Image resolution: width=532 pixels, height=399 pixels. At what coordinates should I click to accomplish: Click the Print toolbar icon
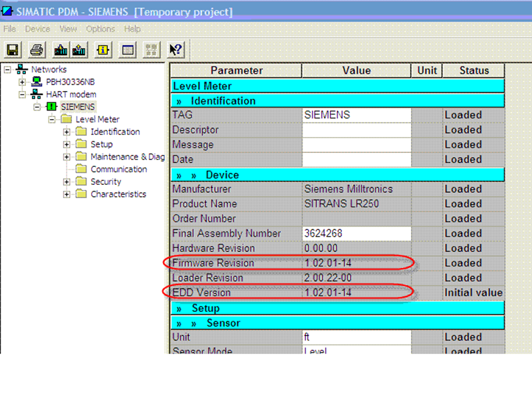tap(37, 51)
